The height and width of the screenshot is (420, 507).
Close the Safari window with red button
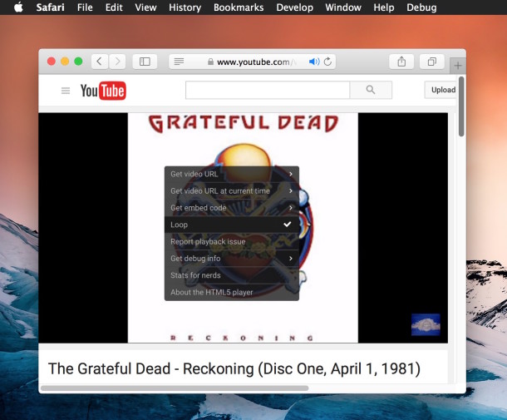coord(51,62)
